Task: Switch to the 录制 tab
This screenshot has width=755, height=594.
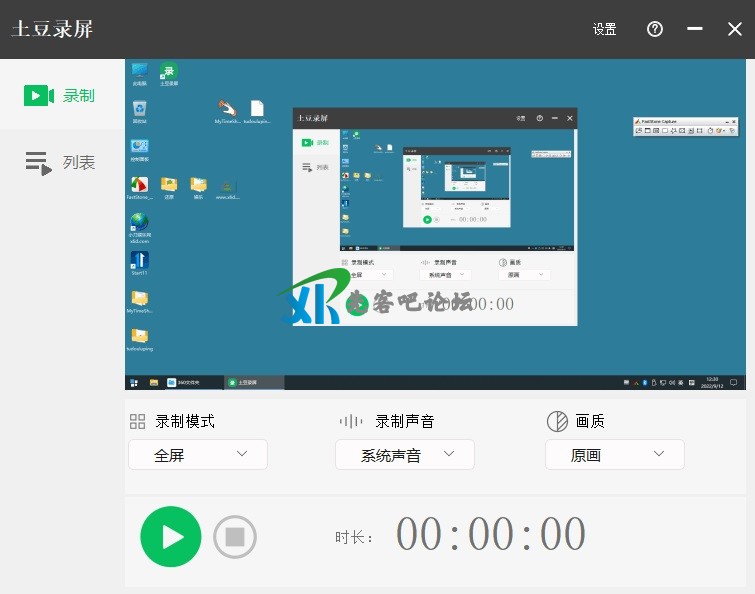Action: click(61, 95)
